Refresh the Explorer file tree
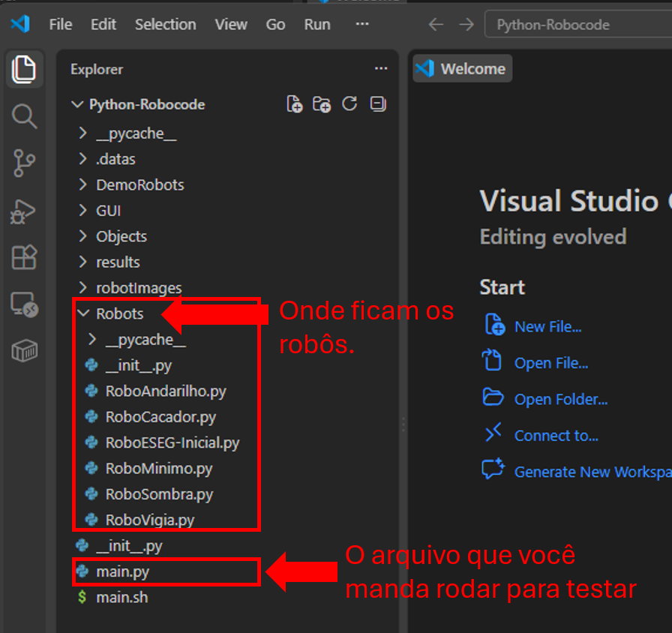Viewport: 672px width, 633px height. (349, 103)
